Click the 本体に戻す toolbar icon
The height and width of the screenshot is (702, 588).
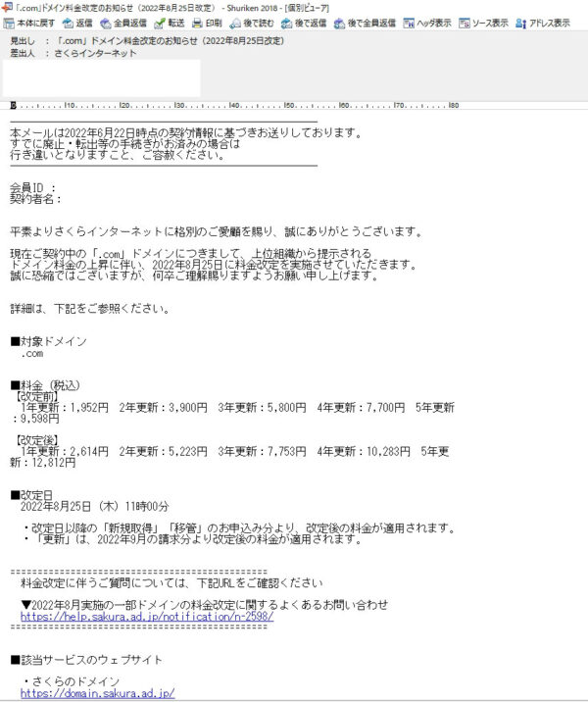click(9, 23)
